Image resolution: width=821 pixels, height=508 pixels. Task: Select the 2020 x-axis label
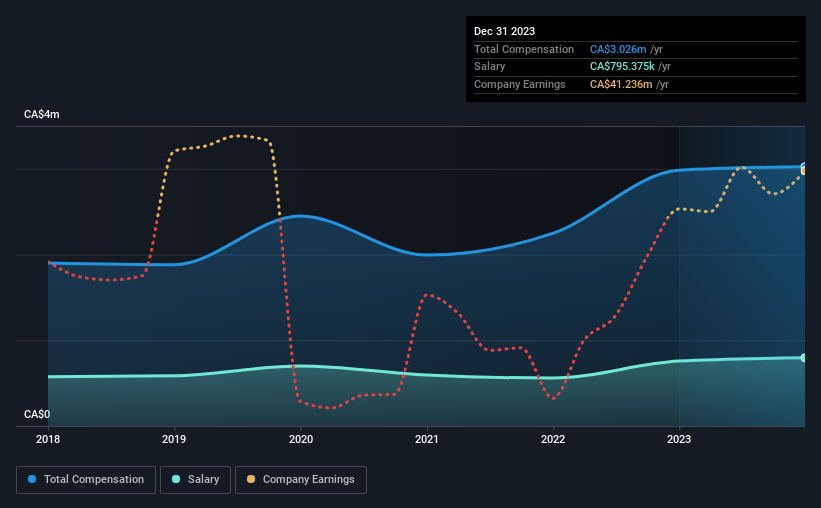click(301, 439)
